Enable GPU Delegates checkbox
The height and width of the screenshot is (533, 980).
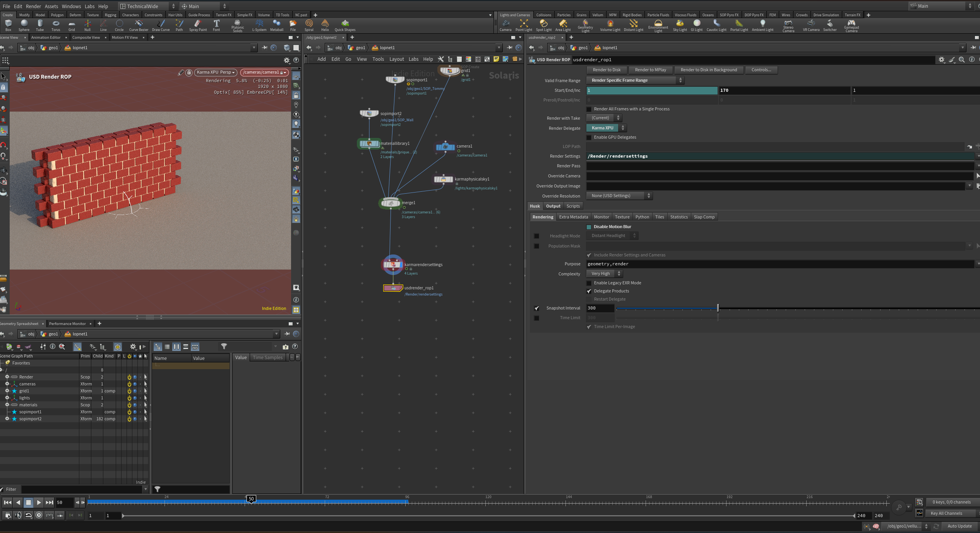[x=589, y=138]
